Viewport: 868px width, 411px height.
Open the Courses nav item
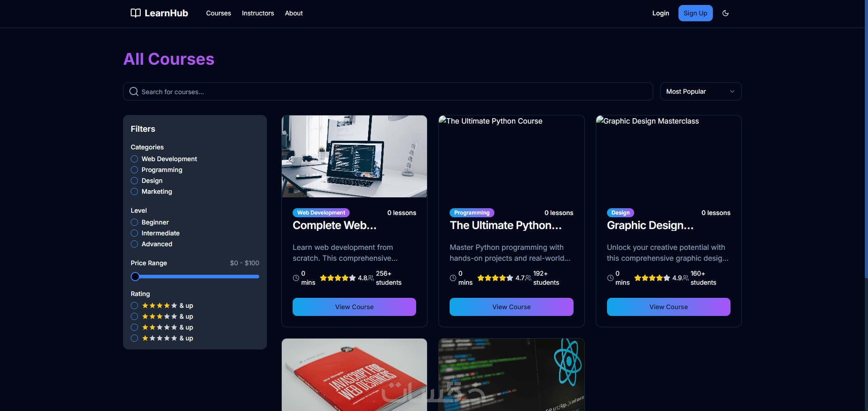tap(218, 13)
